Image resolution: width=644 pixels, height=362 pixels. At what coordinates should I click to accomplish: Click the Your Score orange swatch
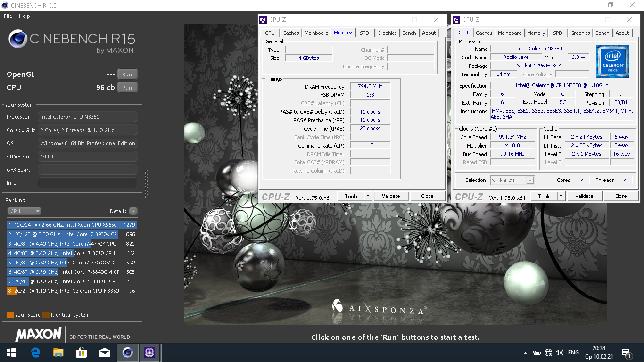10,315
